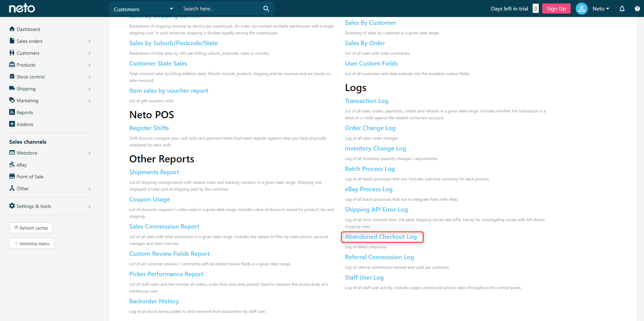Open the Sales By Customer report

[x=370, y=23]
